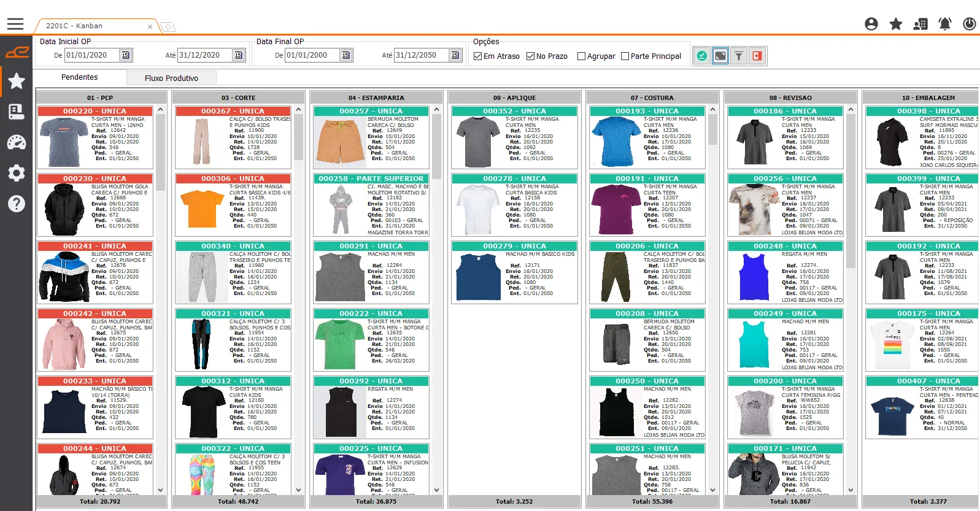The image size is (980, 511).
Task: Click the funnel filter toolbar icon
Action: 739,56
